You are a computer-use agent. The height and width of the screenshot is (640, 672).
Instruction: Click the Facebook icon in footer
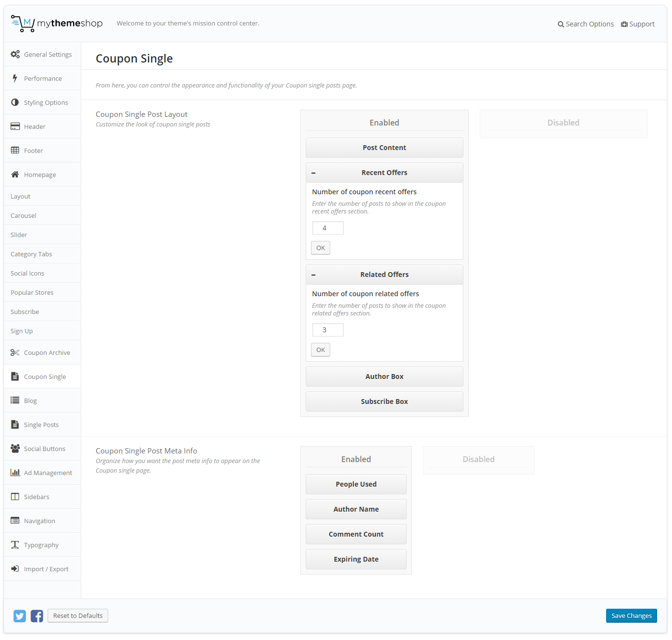[x=37, y=616]
